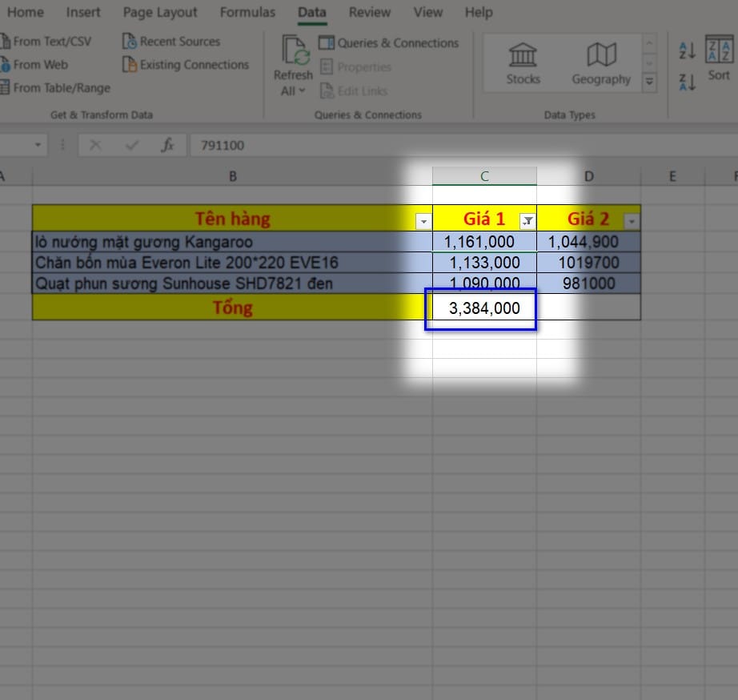Screen dimensions: 738x700
Task: Click the formula bar showing 791100
Action: click(400, 145)
